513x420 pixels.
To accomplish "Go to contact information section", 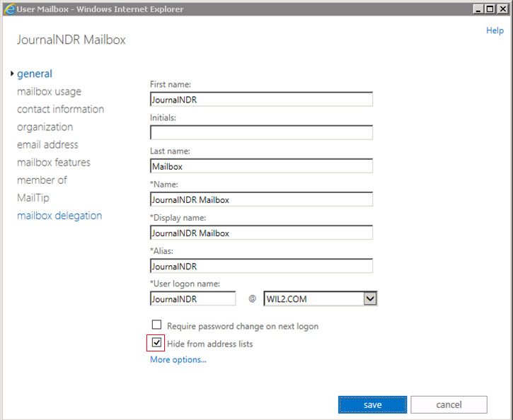I will (61, 109).
